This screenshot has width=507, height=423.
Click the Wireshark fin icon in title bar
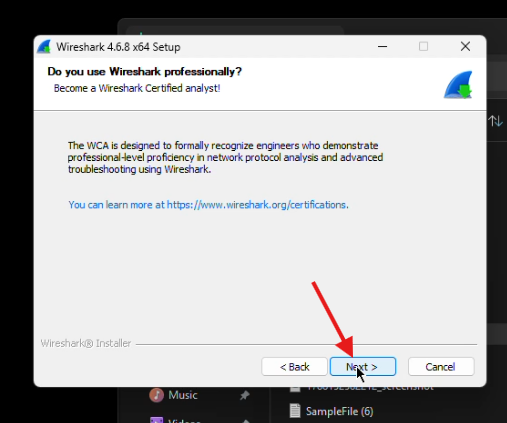point(44,47)
